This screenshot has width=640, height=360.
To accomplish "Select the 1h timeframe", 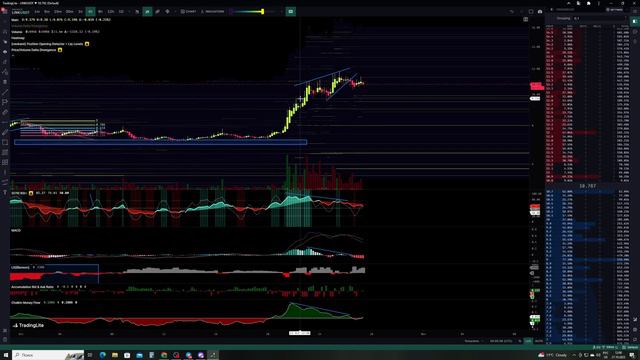I will (80, 11).
